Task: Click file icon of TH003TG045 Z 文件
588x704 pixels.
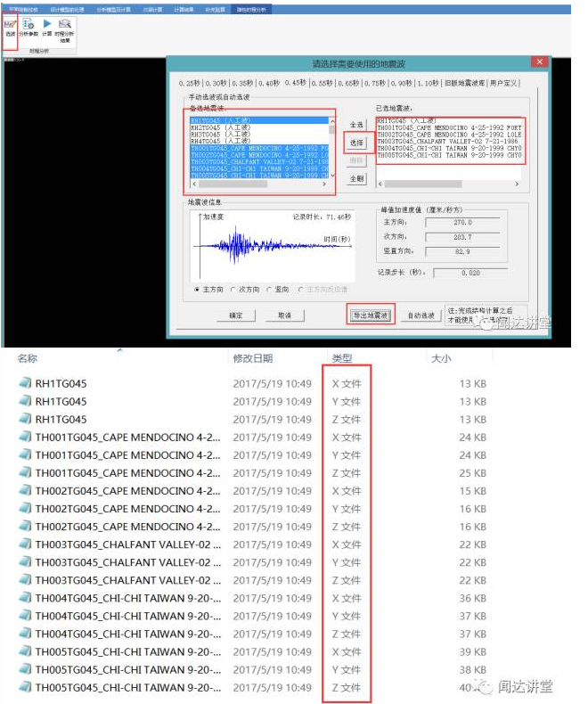Action: (25, 580)
